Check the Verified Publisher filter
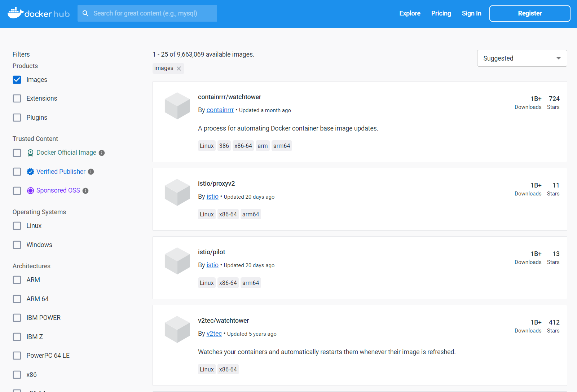The image size is (577, 392). click(x=17, y=172)
